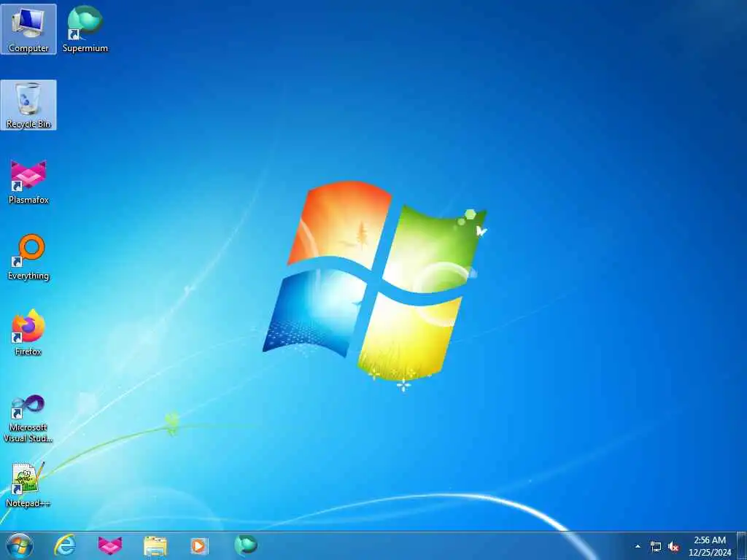Open the muted volume tray icon

pos(673,547)
